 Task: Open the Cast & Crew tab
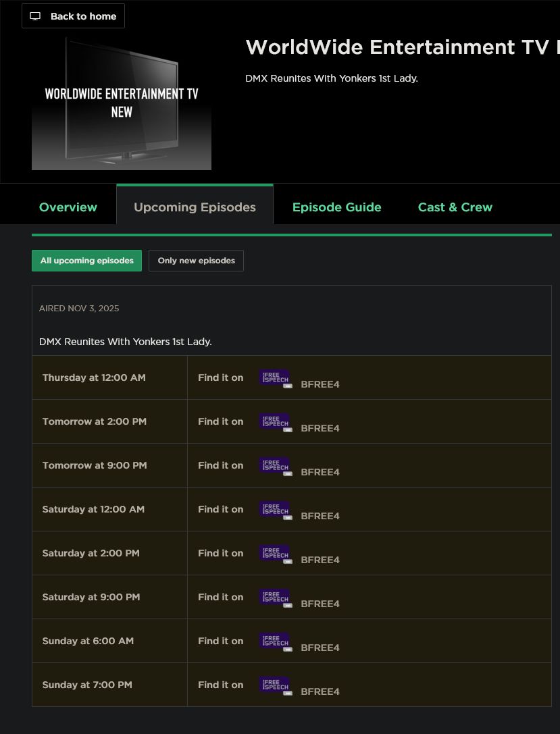point(455,207)
